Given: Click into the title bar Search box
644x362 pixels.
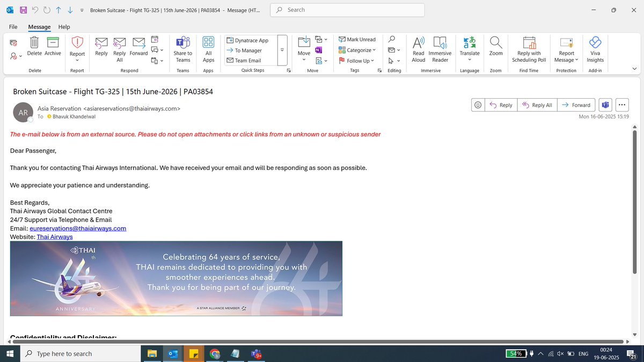Looking at the screenshot, I should click(x=347, y=10).
